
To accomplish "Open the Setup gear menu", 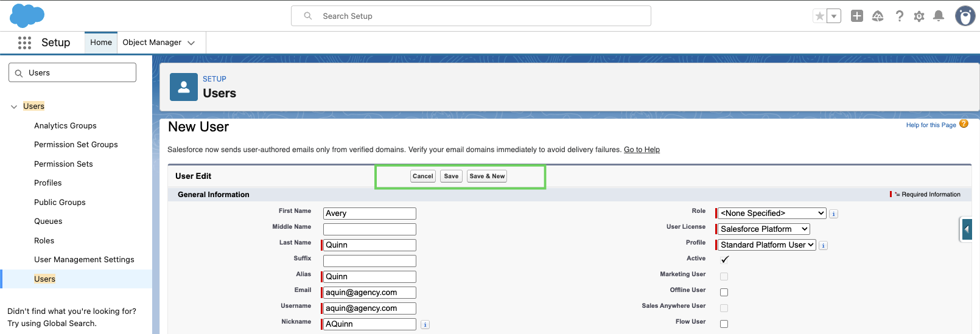I will click(919, 16).
